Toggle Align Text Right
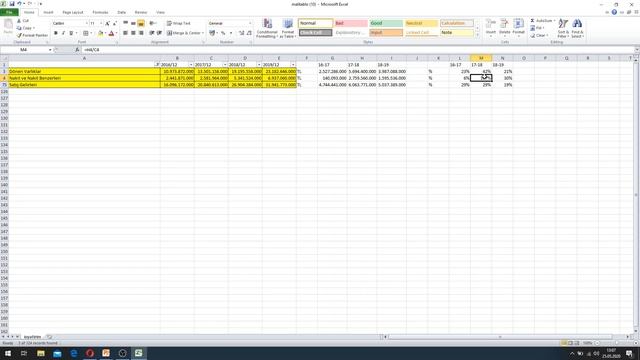Screen dimensions: 640x360 pos(141,33)
